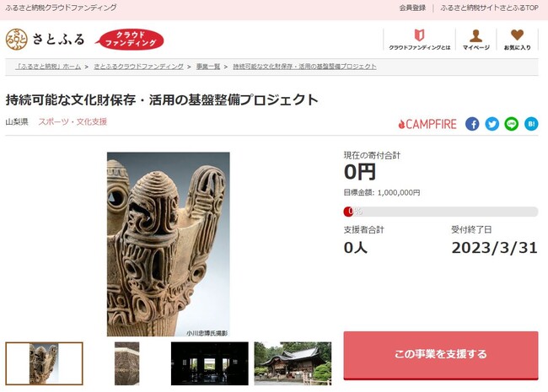The width and height of the screenshot is (548, 392).
Task: Go to ふるさと納税サイトさとふるTOP
Action: (489, 8)
